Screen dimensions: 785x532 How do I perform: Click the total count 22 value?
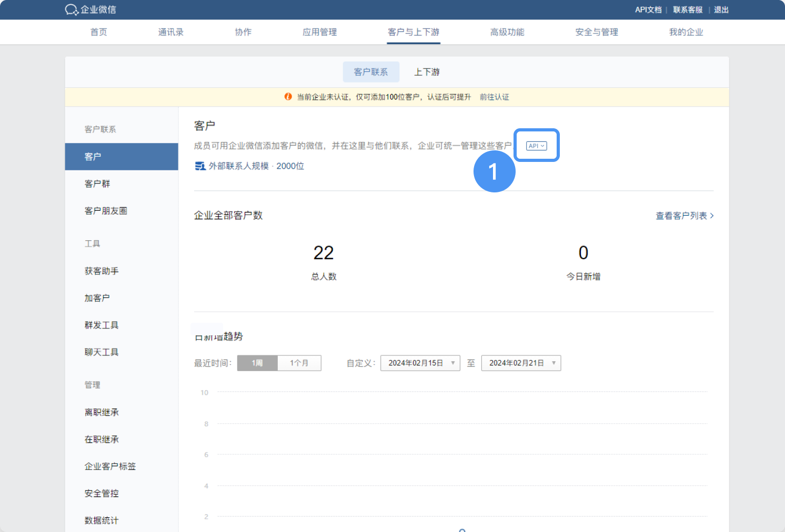[x=324, y=253]
